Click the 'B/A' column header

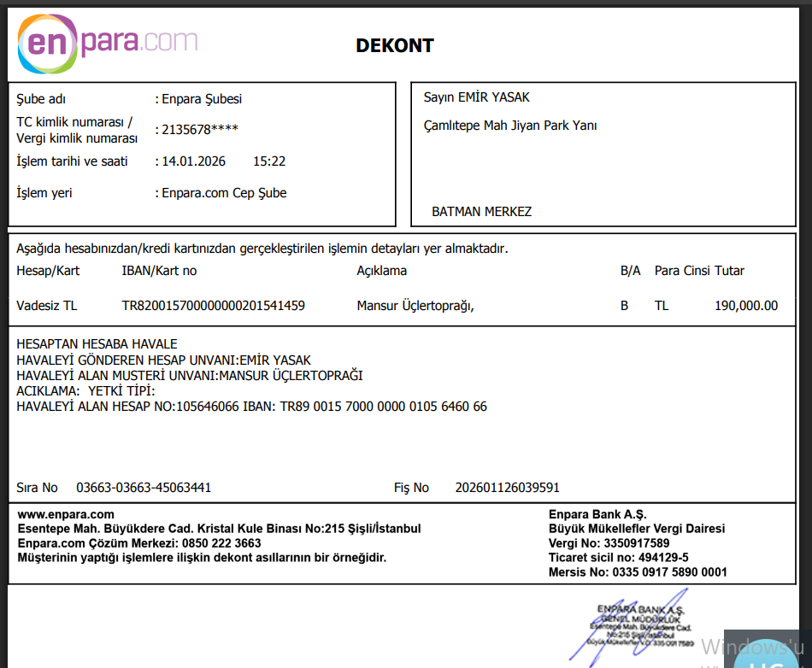[630, 271]
